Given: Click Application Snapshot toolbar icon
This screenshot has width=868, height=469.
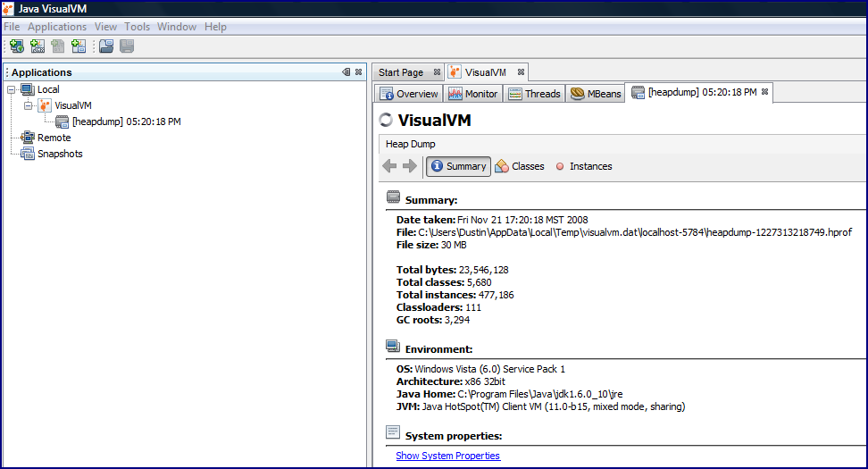Looking at the screenshot, I should [x=79, y=46].
